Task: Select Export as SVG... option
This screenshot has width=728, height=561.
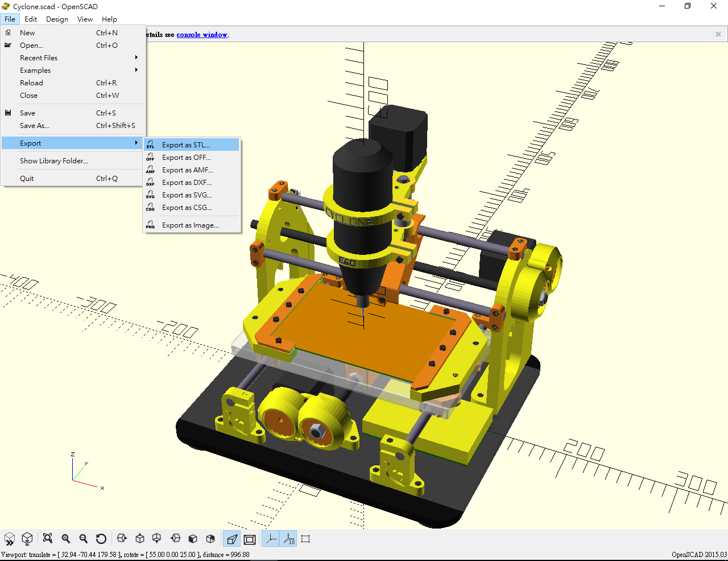Action: (192, 195)
